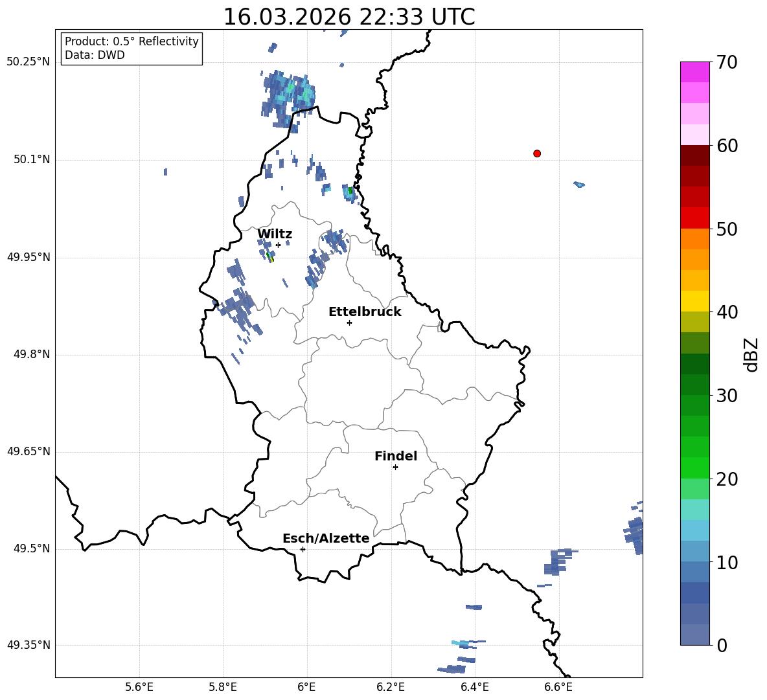Click colorbar tick label 40
Viewport: 767px width, 700px height.
727,312
